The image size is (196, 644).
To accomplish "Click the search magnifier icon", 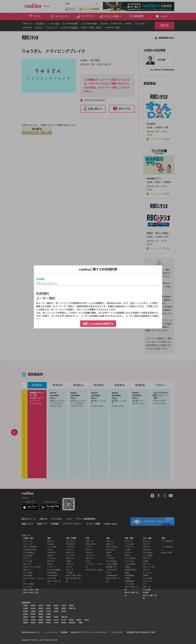I will pos(97,4).
